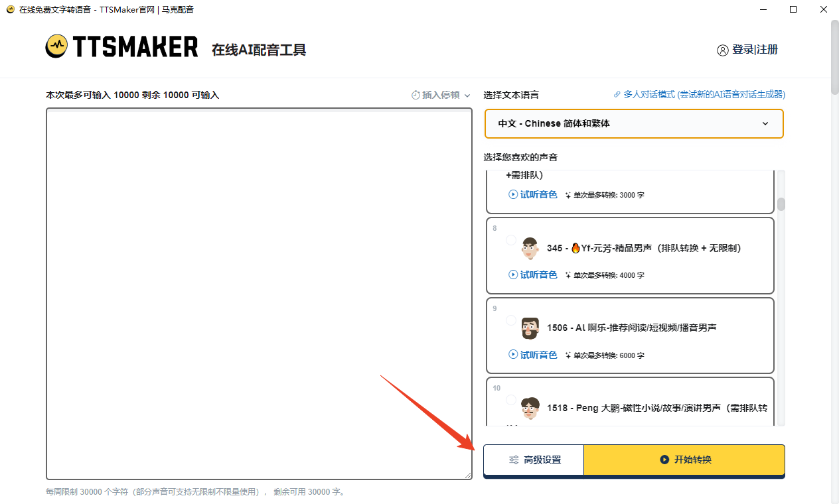Click 登录|注册 to sign in
The height and width of the screenshot is (504, 839).
coord(755,50)
